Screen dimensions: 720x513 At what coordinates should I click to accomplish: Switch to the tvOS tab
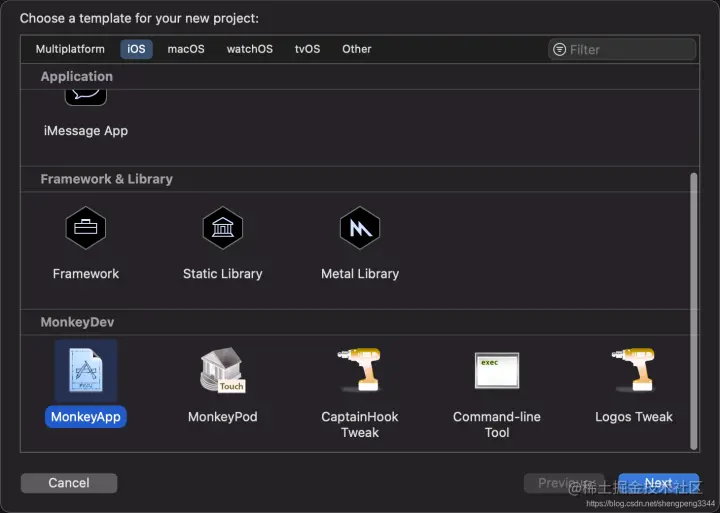pos(308,49)
